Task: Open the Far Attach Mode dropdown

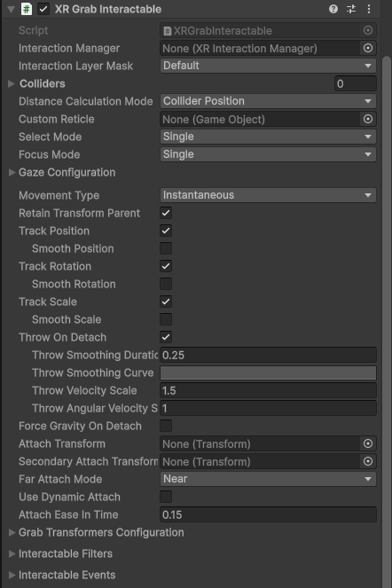Action: pyautogui.click(x=268, y=479)
